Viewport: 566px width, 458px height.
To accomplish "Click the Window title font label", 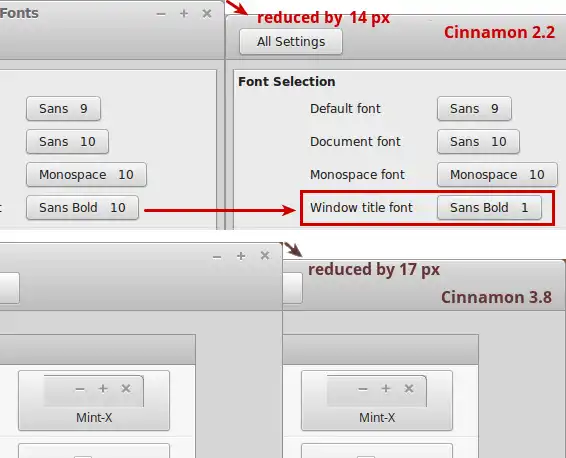I will (x=361, y=208).
